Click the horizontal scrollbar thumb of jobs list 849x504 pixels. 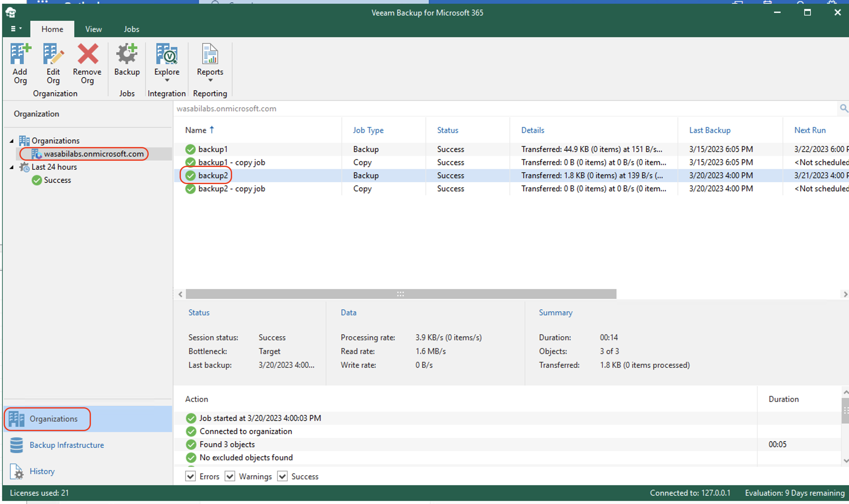[x=401, y=294]
